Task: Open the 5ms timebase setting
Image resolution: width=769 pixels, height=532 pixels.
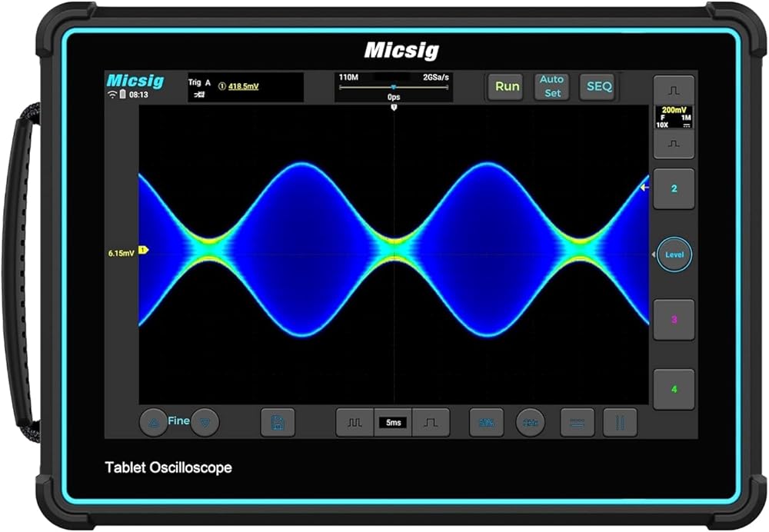Action: tap(393, 422)
